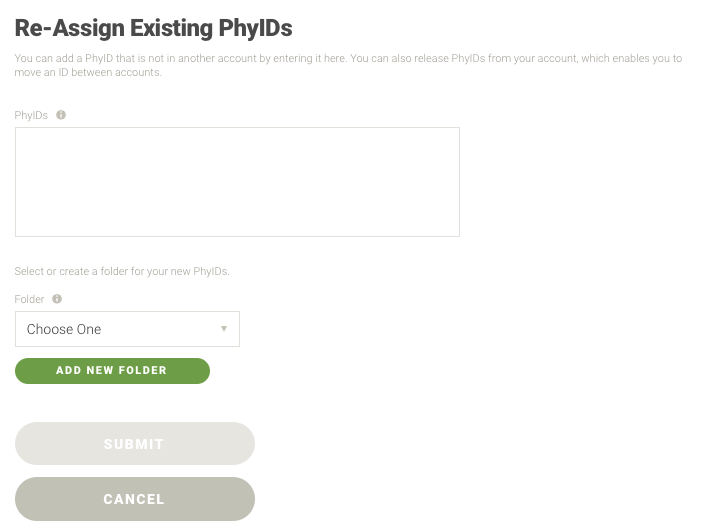Click the top-left corner inside the PhyIDs box
This screenshot has height=531, width=711.
(21, 133)
